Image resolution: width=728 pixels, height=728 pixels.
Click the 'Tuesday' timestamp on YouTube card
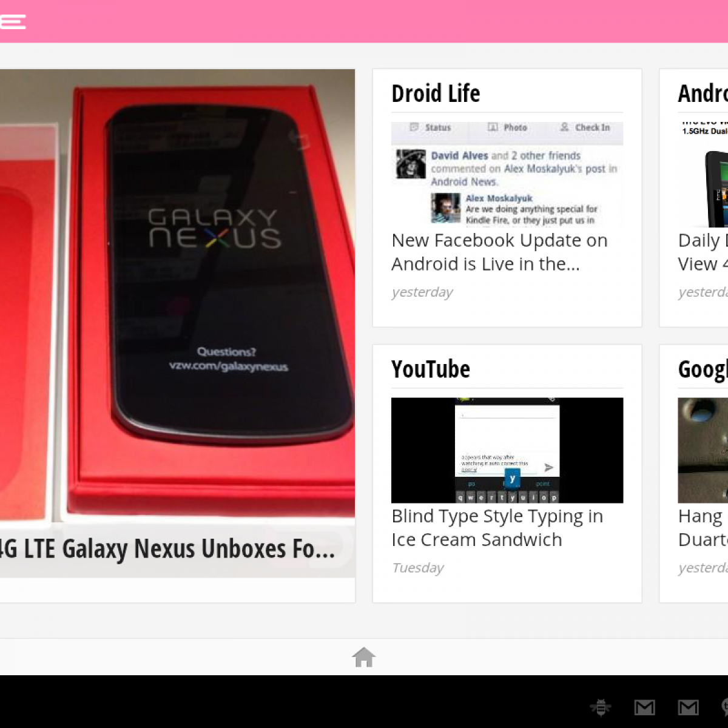pos(418,568)
